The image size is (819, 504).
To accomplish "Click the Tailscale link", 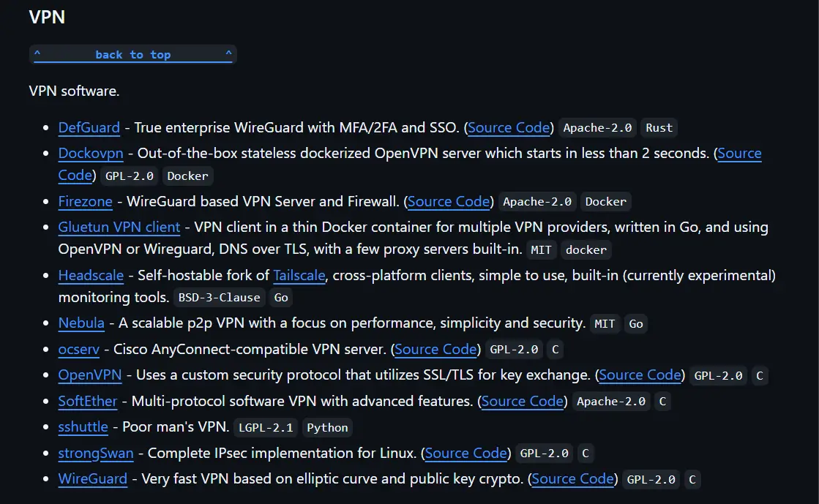I will click(299, 275).
